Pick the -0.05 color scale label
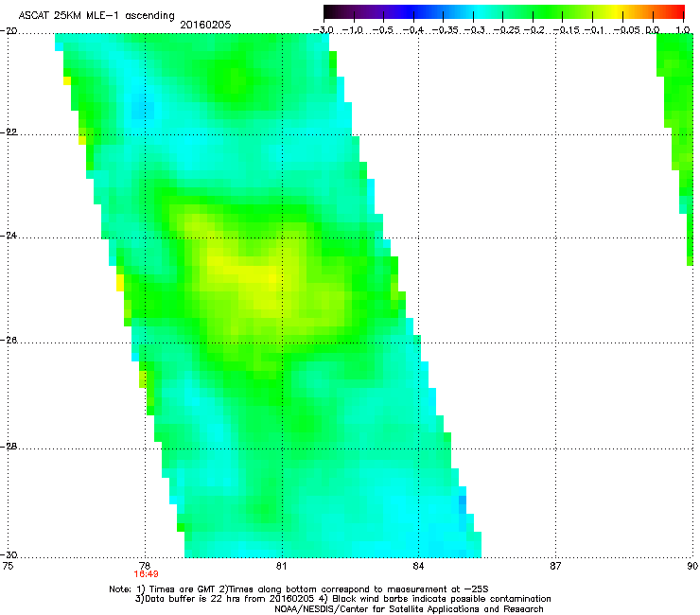Screen dimensions: 700x615 [627, 30]
